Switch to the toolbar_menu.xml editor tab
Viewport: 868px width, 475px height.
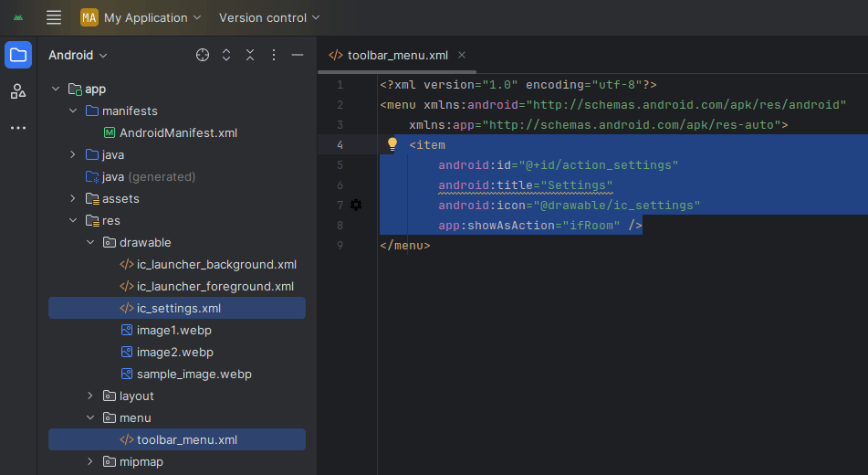pyautogui.click(x=397, y=55)
